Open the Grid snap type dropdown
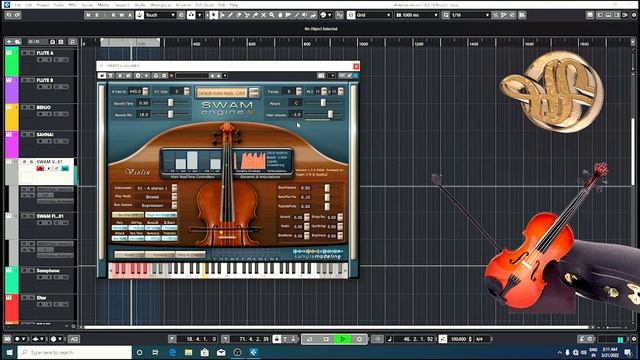 (x=373, y=15)
